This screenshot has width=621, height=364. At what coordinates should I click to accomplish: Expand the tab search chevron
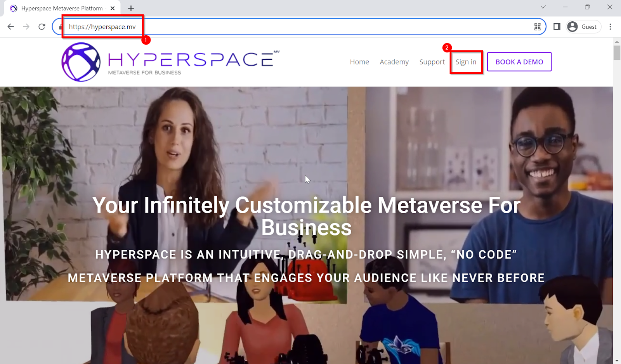(543, 7)
